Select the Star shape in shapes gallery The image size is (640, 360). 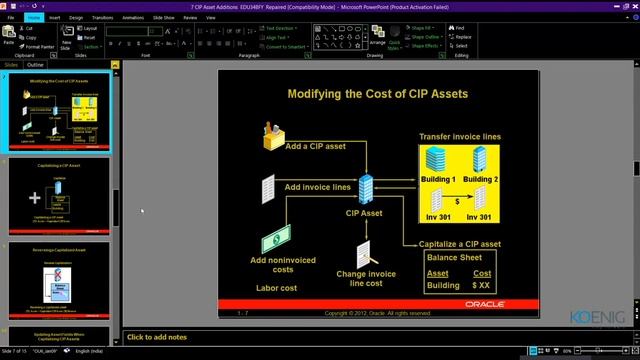tap(358, 45)
